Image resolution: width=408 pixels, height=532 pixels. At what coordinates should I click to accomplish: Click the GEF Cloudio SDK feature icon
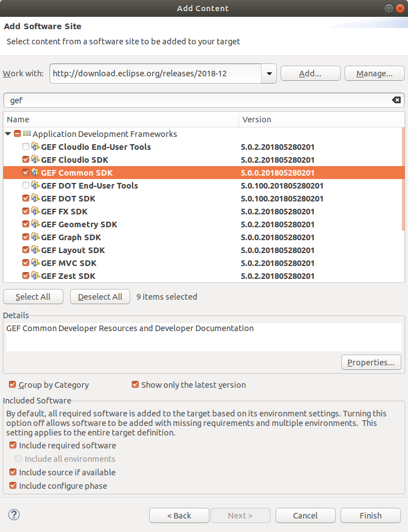coord(35,159)
